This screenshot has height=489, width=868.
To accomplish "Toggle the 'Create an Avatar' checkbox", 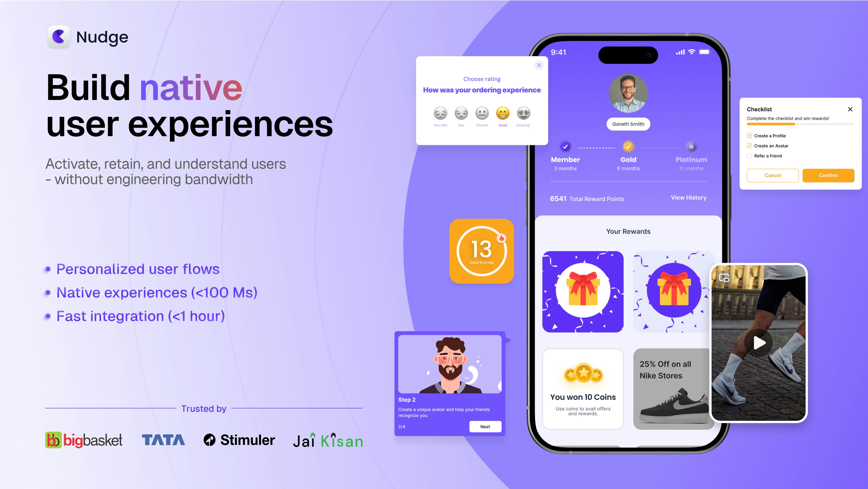I will click(x=749, y=146).
